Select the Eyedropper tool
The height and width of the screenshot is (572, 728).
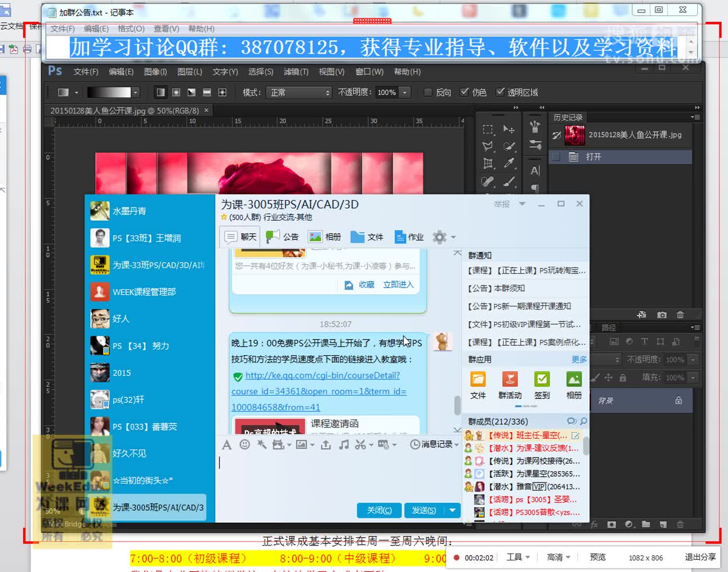click(509, 163)
